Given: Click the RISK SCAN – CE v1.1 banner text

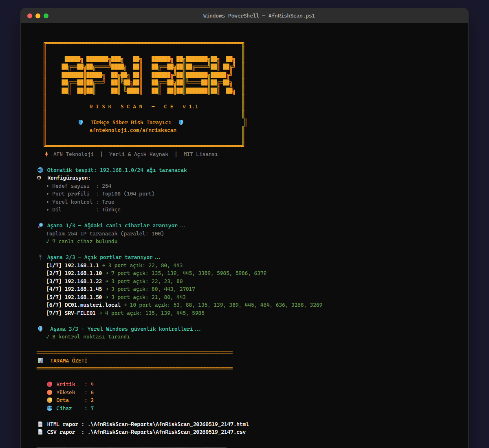Looking at the screenshot, I should (x=144, y=107).
